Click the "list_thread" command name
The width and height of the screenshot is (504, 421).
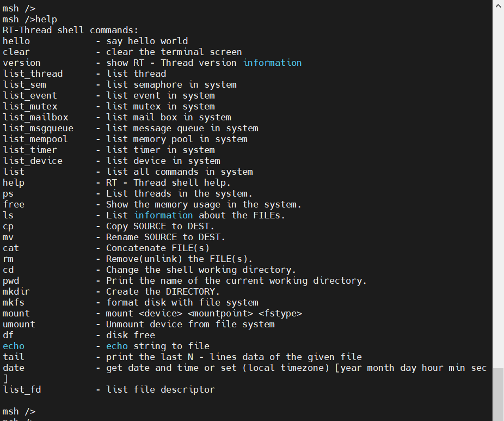33,74
